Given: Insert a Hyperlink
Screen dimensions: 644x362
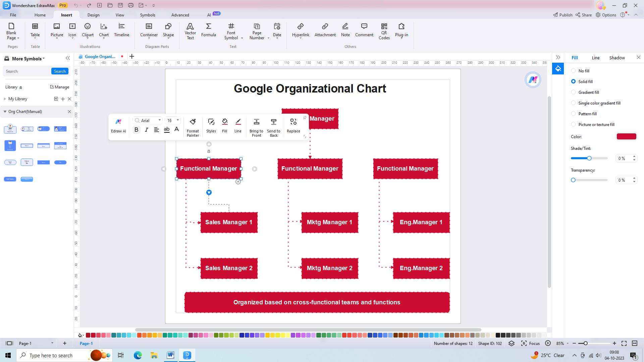Looking at the screenshot, I should pyautogui.click(x=301, y=31).
